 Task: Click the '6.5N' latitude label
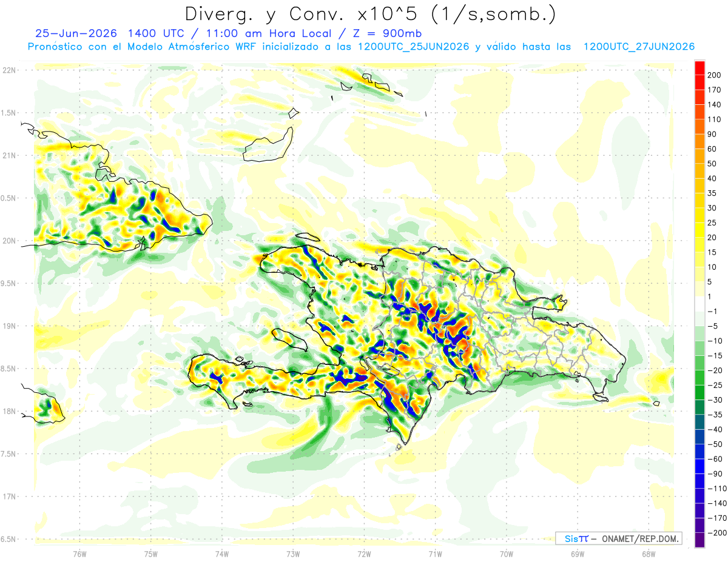[8, 539]
